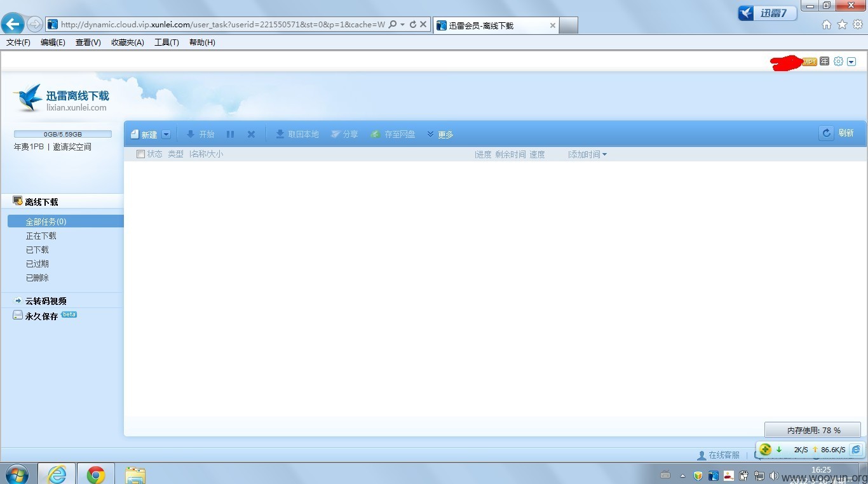Click the 刷新 refresh button

[x=837, y=133]
